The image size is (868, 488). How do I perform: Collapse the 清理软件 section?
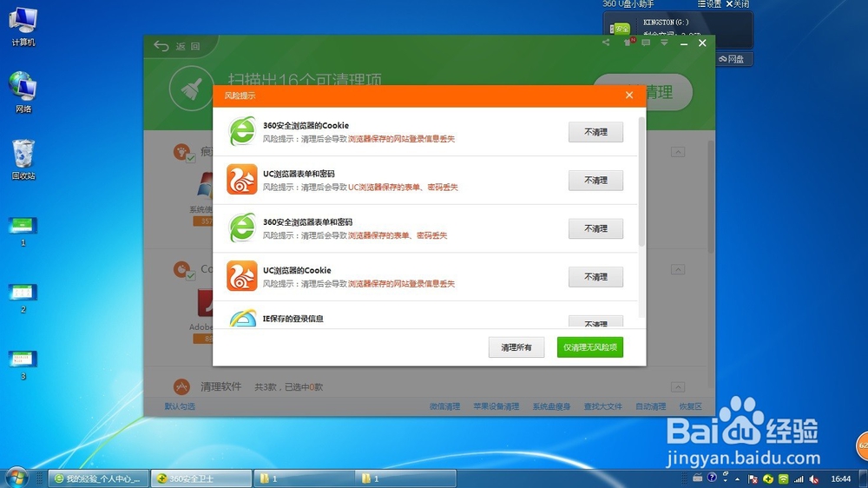point(678,387)
